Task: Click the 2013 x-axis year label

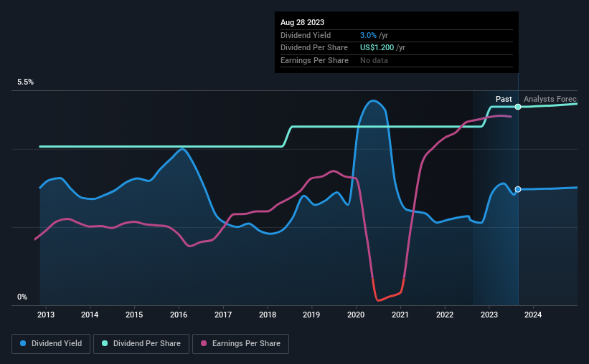Action: click(46, 315)
